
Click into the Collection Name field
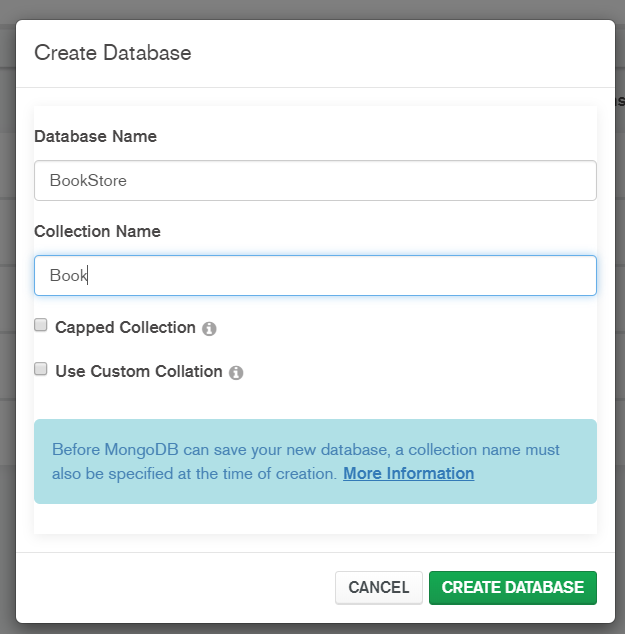tap(315, 276)
